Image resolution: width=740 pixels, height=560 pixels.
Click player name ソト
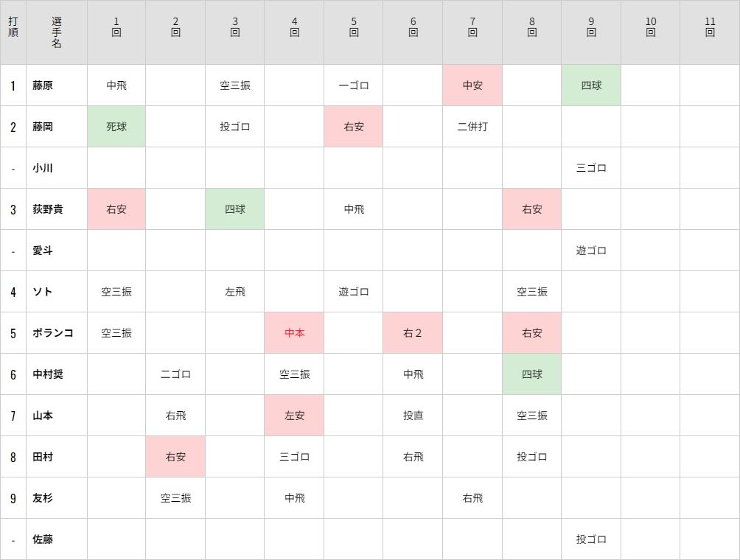(43, 292)
